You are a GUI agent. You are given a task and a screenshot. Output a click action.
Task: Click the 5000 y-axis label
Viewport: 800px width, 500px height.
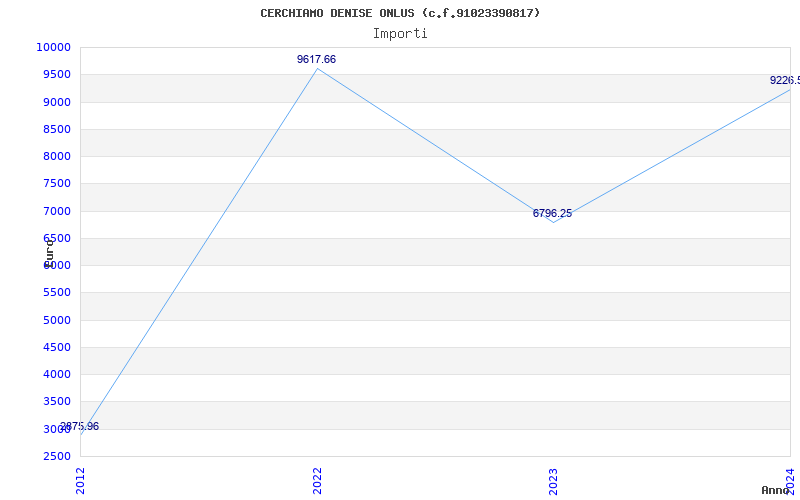click(x=56, y=320)
